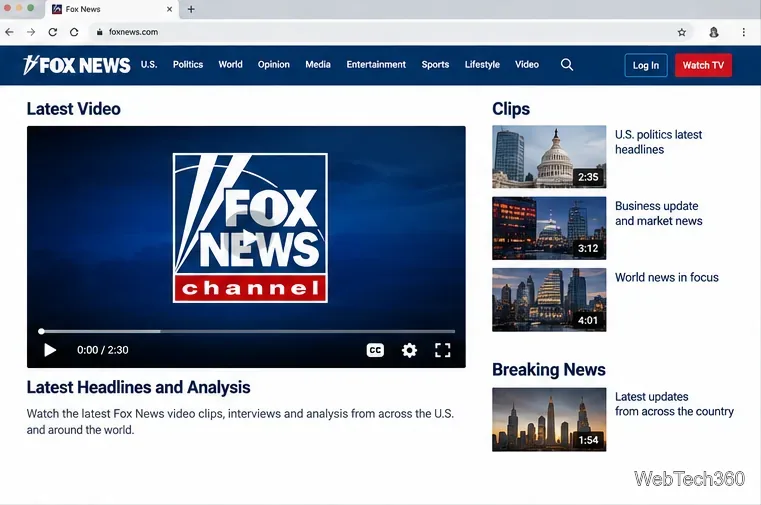Screen dimensions: 761x505
Task: Click the padlock icon in address bar
Action: tap(99, 32)
